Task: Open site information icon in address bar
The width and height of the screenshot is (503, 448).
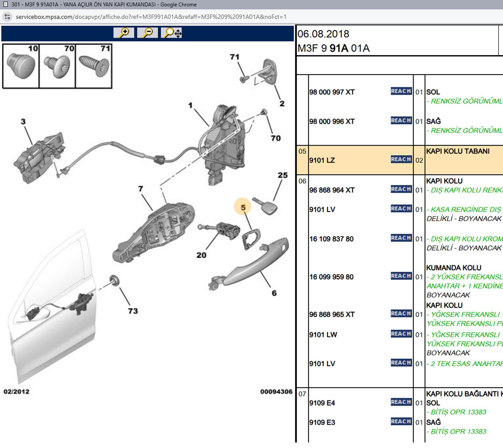Action: click(7, 17)
